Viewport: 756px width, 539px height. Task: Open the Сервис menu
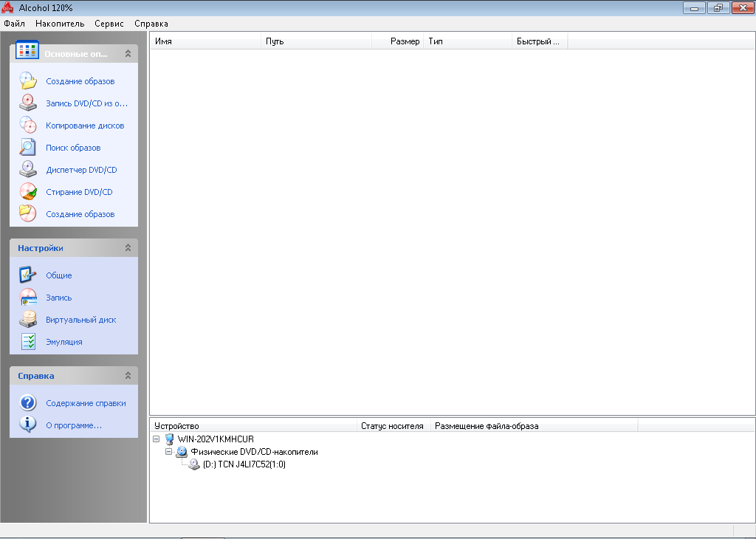point(109,24)
